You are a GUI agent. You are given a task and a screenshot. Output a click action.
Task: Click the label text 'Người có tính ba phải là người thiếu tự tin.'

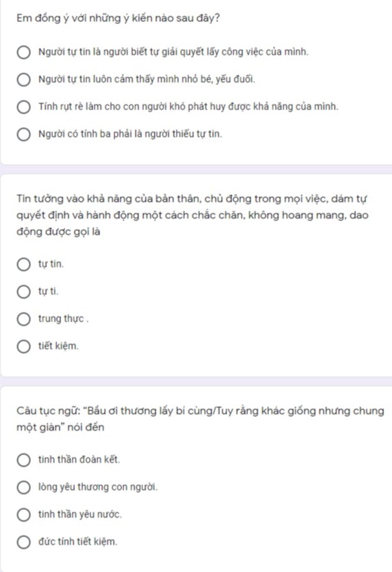pyautogui.click(x=130, y=134)
